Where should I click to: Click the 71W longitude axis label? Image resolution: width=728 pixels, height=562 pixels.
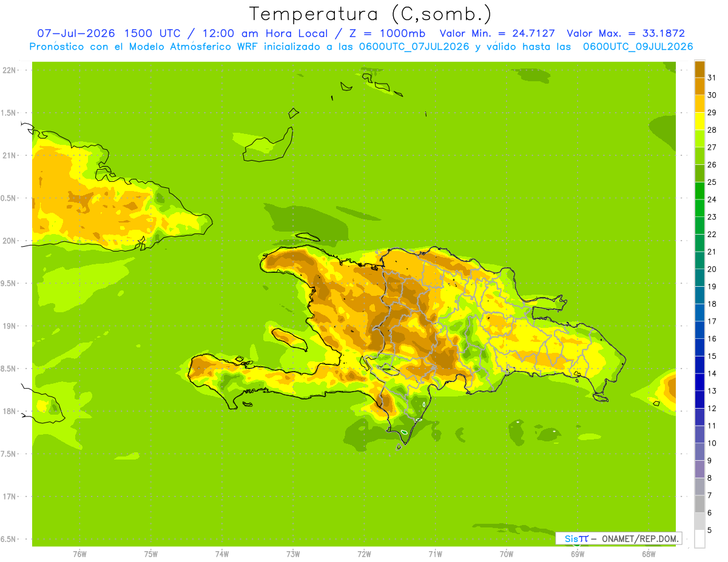click(435, 554)
